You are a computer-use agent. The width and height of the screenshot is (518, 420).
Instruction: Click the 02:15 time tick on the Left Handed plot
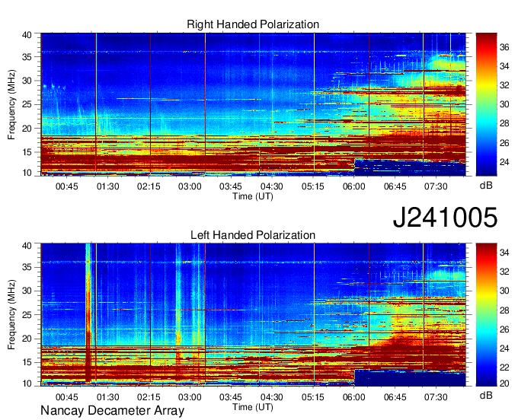pyautogui.click(x=149, y=396)
